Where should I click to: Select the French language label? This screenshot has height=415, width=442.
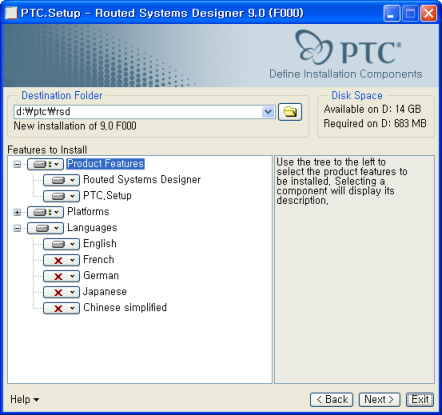tap(99, 260)
